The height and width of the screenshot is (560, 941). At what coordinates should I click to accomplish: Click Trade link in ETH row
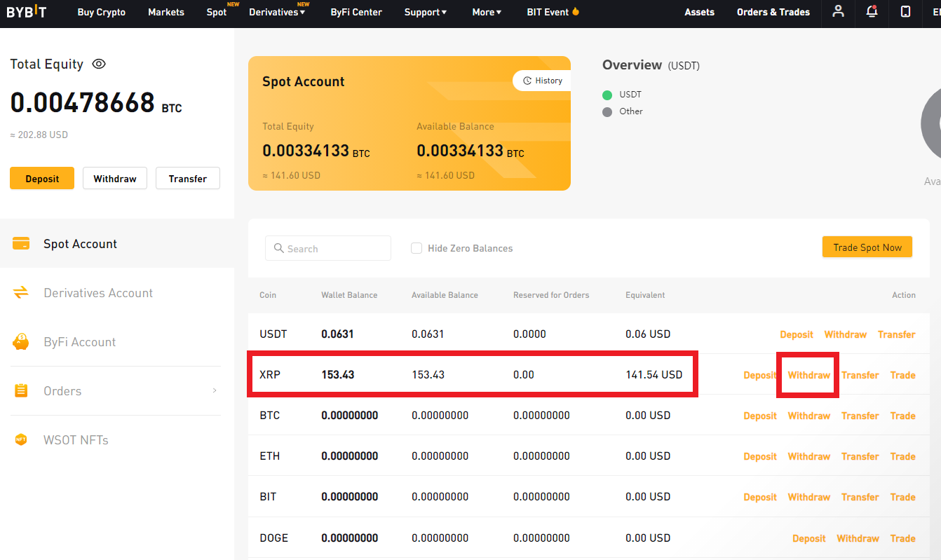click(x=903, y=456)
